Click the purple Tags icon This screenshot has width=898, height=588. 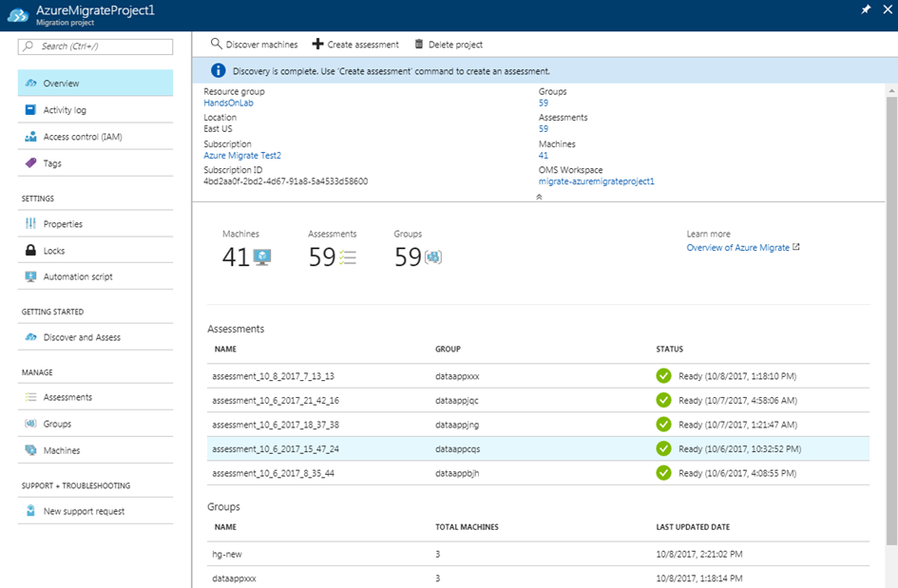[x=31, y=163]
